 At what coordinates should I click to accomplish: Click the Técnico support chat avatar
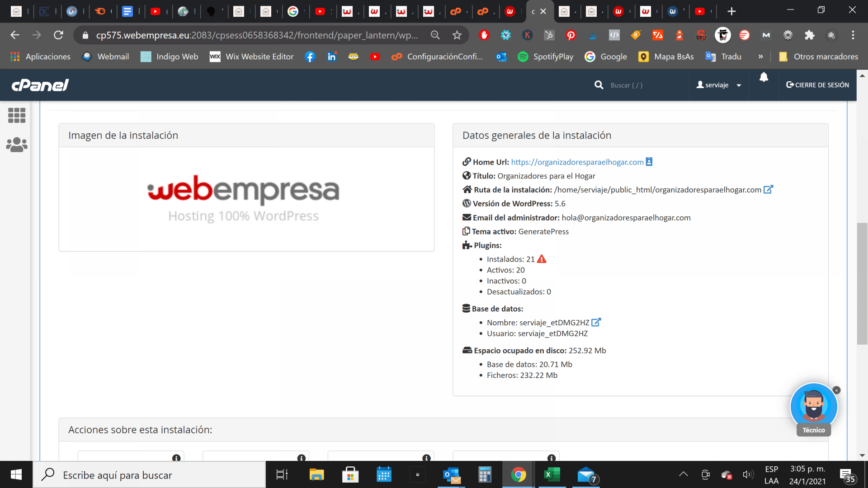[x=814, y=407]
